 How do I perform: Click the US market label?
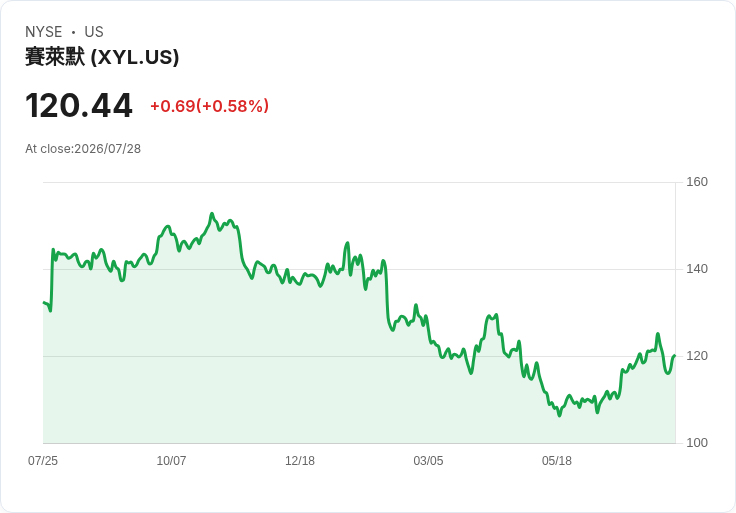94,32
